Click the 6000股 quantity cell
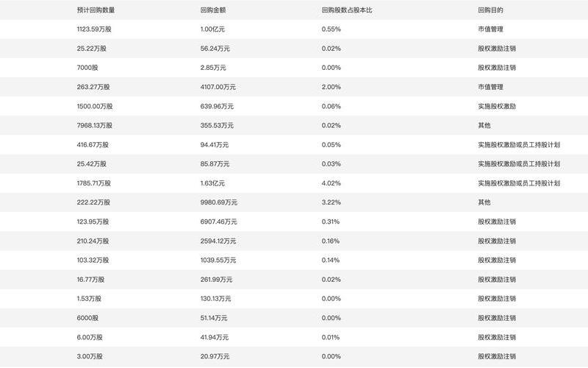588x368 pixels. click(x=87, y=318)
